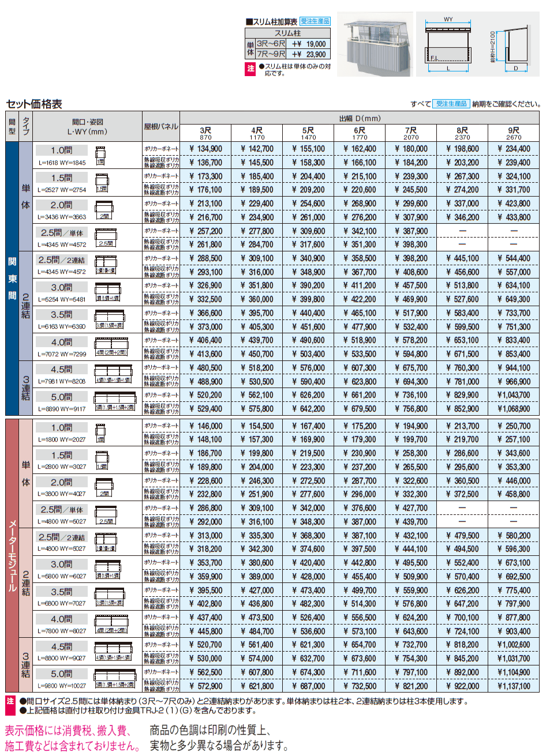Click the front-view WY and L dimension diagram
The height and width of the screenshot is (756, 550).
point(448,44)
